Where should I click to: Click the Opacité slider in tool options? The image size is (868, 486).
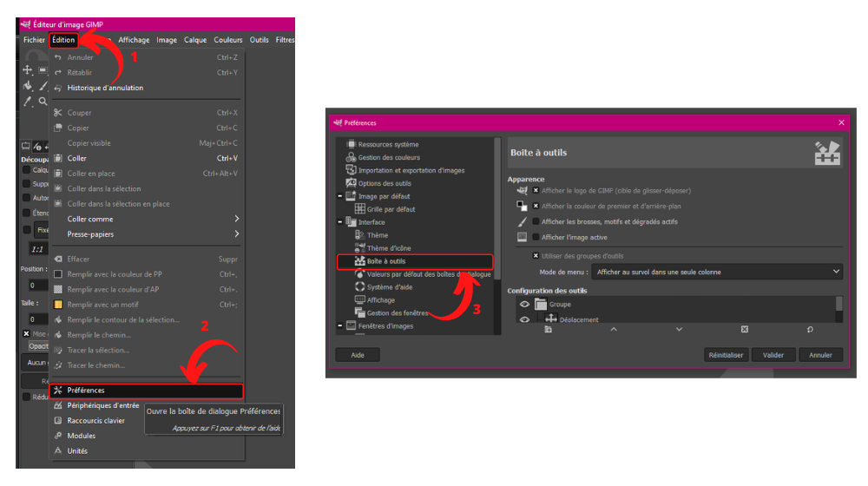(x=38, y=346)
